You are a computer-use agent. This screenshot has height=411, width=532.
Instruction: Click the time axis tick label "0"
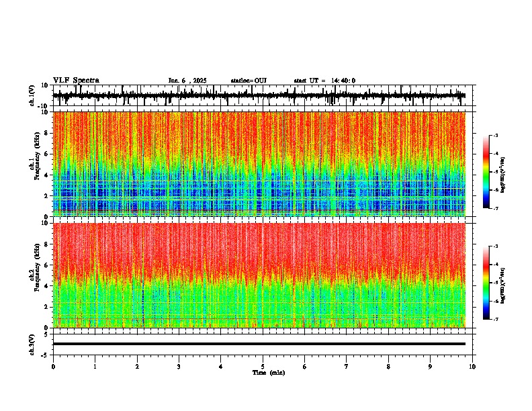[x=53, y=367]
